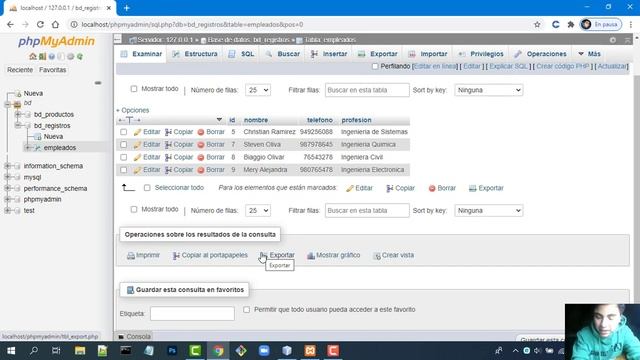Open the Importar tab
The height and width of the screenshot is (360, 640).
click(429, 54)
